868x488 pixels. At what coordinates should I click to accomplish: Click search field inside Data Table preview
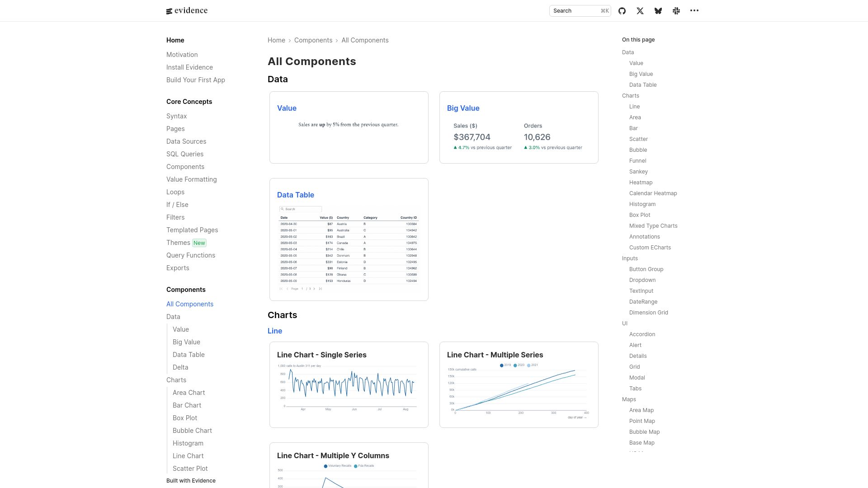click(x=301, y=209)
